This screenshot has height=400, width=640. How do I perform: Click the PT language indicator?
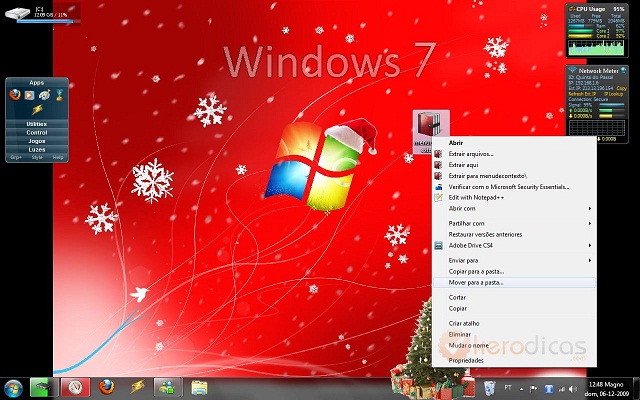pos(508,387)
